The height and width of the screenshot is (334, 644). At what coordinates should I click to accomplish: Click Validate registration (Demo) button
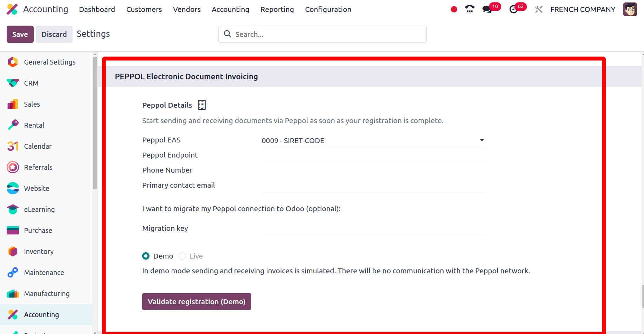tap(197, 301)
